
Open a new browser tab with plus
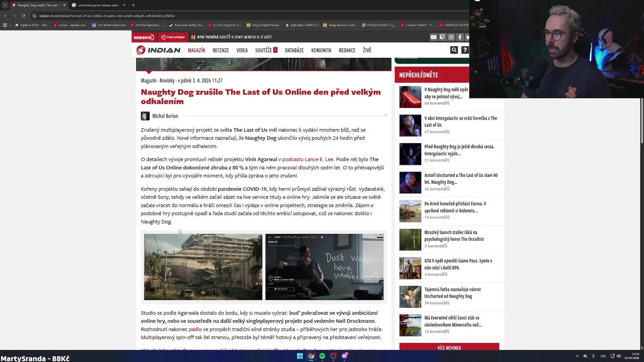133,5
